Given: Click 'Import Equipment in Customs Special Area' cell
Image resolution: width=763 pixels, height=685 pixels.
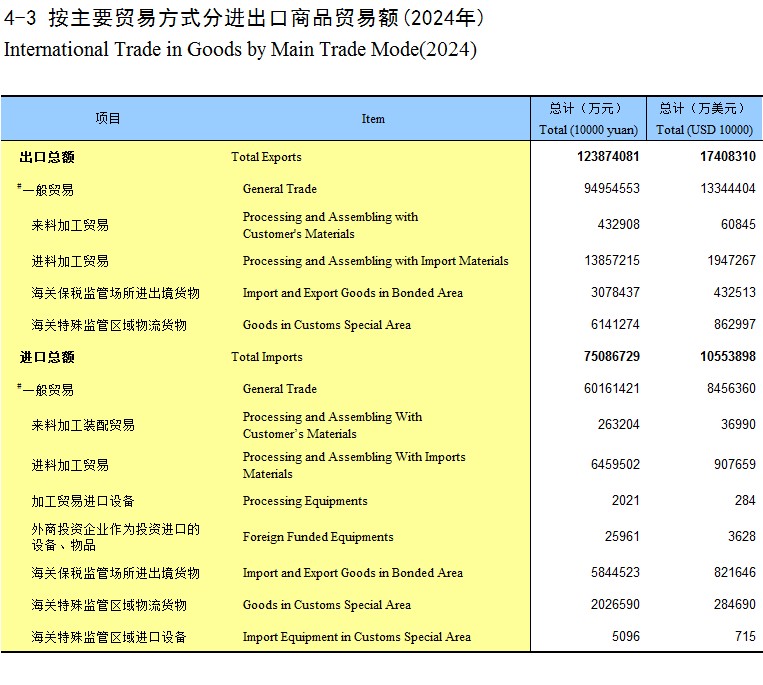Looking at the screenshot, I should (356, 637).
